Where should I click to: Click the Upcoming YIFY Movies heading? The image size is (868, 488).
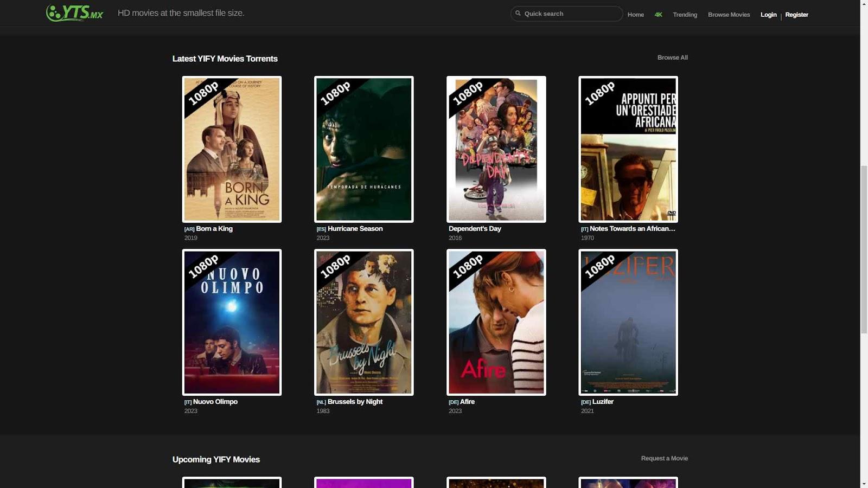point(216,459)
